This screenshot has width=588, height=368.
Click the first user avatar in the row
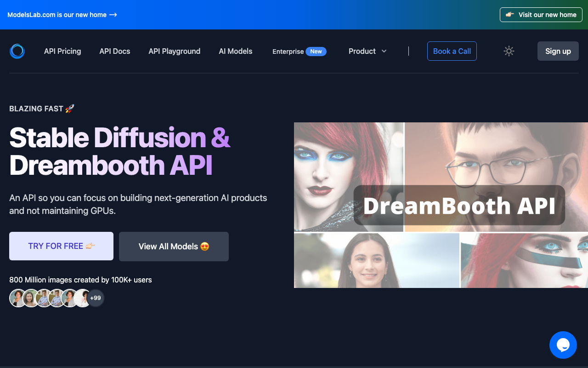tap(18, 298)
